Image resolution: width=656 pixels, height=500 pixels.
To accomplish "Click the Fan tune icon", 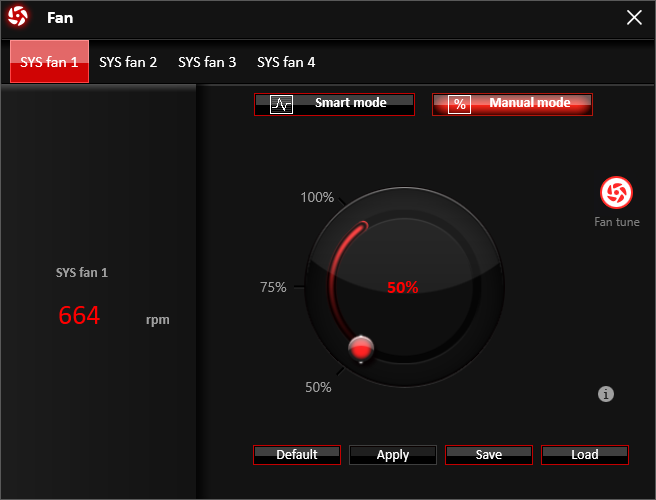I will pyautogui.click(x=616, y=193).
